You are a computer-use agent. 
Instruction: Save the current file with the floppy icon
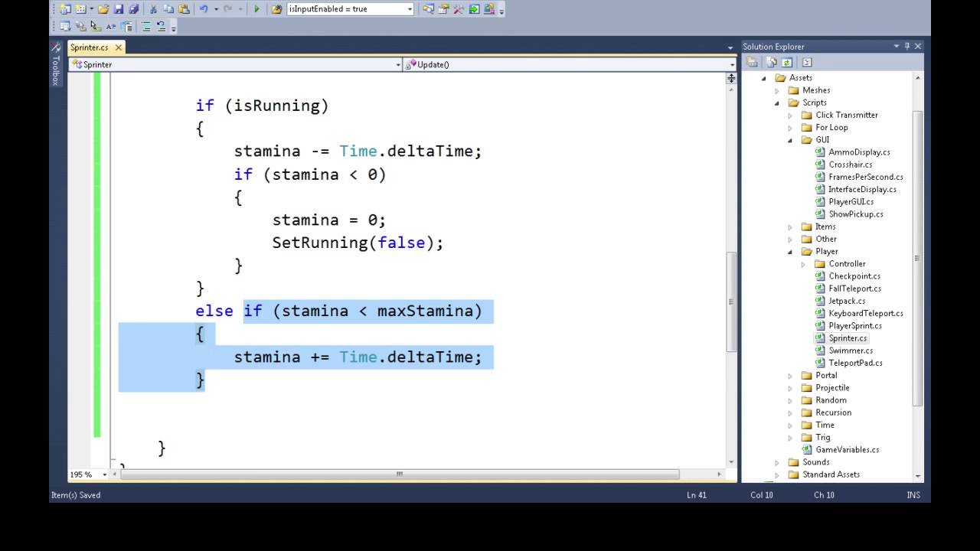(x=119, y=9)
